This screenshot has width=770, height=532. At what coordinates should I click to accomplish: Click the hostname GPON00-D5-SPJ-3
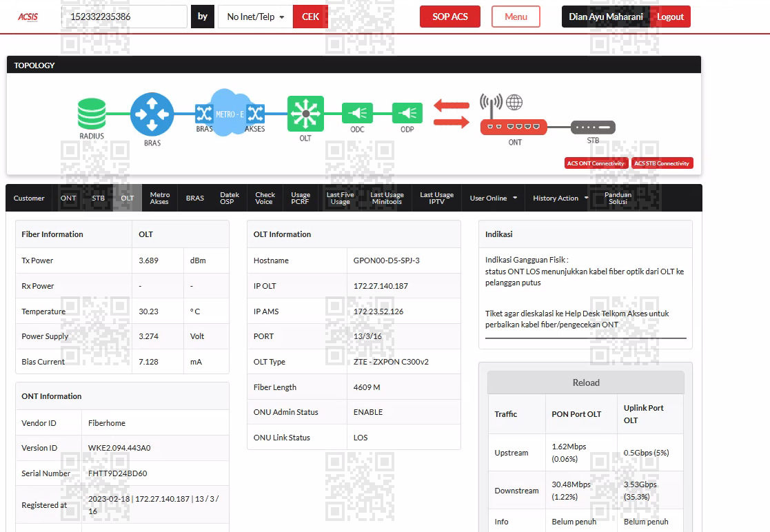click(387, 260)
